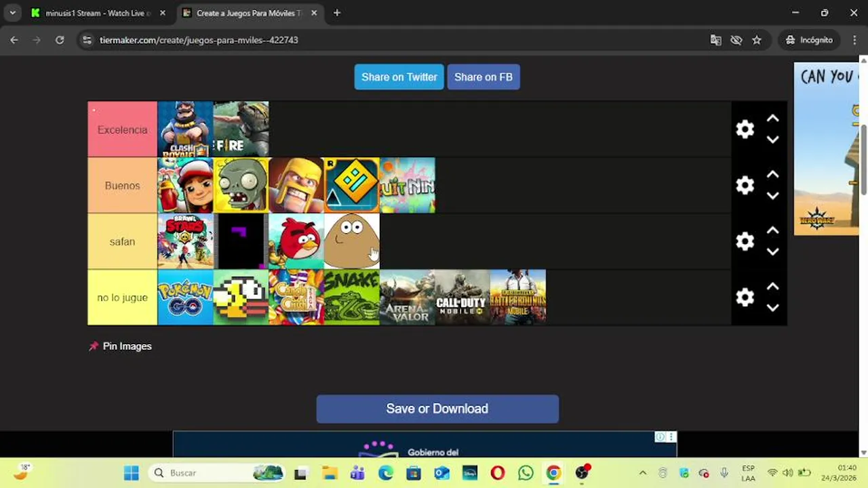Open settings gear for Excelencia tier
This screenshot has height=488, width=868.
pos(745,129)
